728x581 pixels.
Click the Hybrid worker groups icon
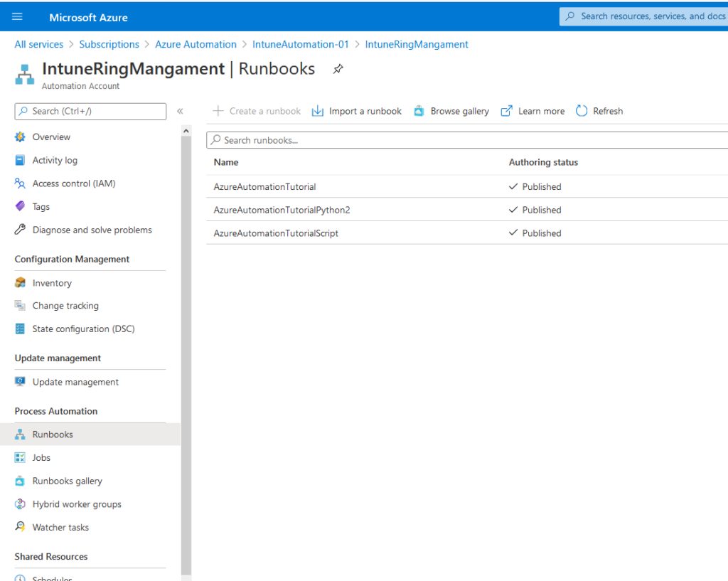pyautogui.click(x=20, y=504)
